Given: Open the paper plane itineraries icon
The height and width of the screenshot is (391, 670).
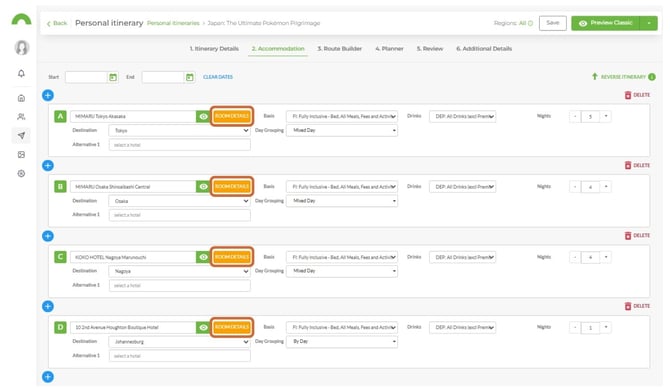Looking at the screenshot, I should click(x=21, y=135).
